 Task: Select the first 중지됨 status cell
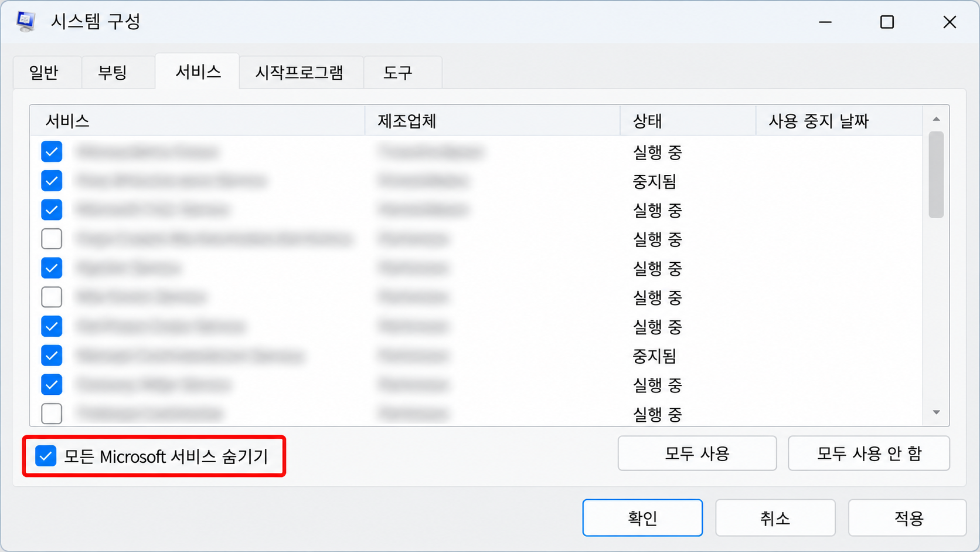(x=655, y=181)
